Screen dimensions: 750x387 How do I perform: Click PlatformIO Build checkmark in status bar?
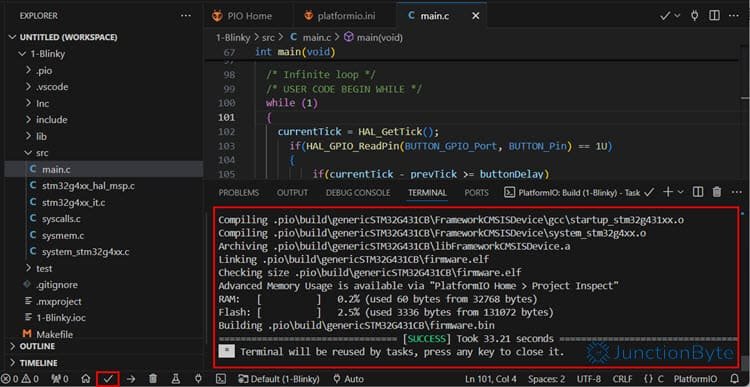tap(108, 379)
